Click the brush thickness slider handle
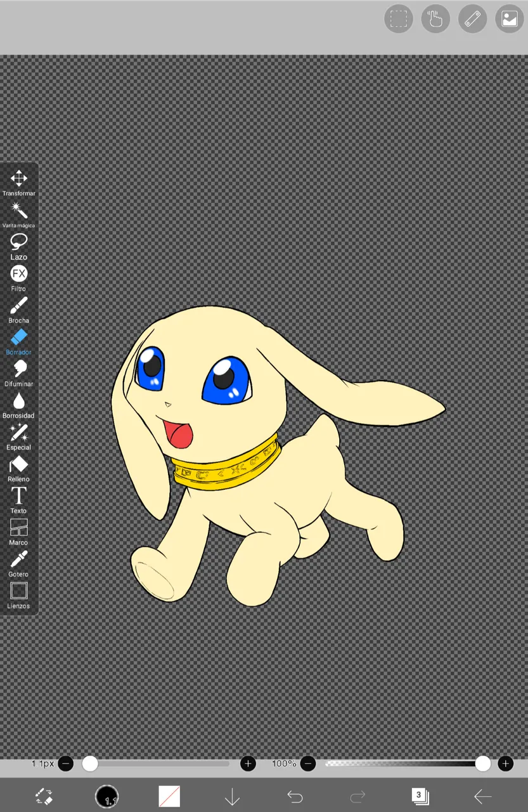 pyautogui.click(x=90, y=763)
